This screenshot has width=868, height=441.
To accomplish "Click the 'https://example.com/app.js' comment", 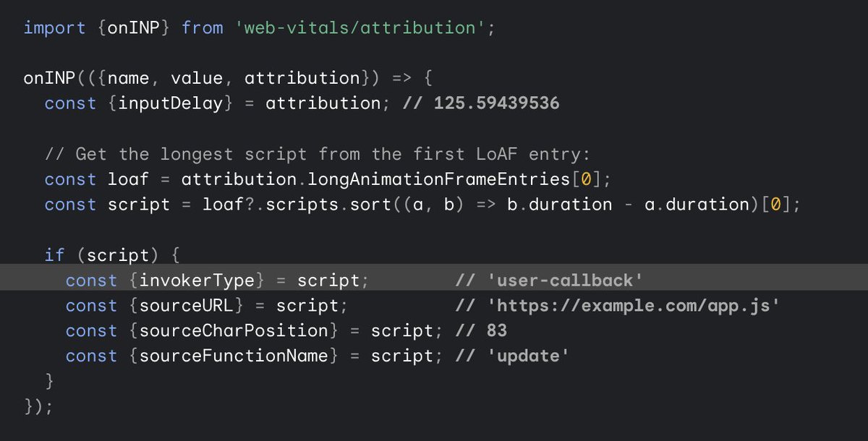I will (x=618, y=305).
